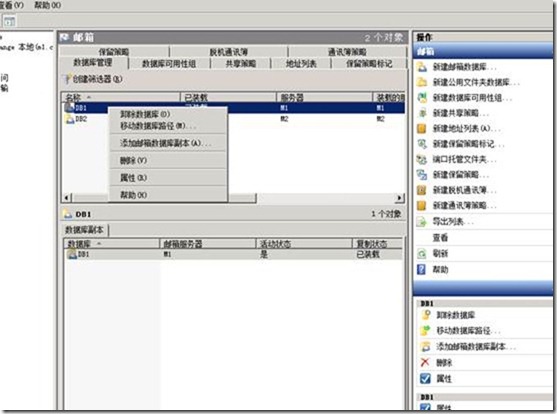Click the 导出列表 icon

click(x=422, y=222)
